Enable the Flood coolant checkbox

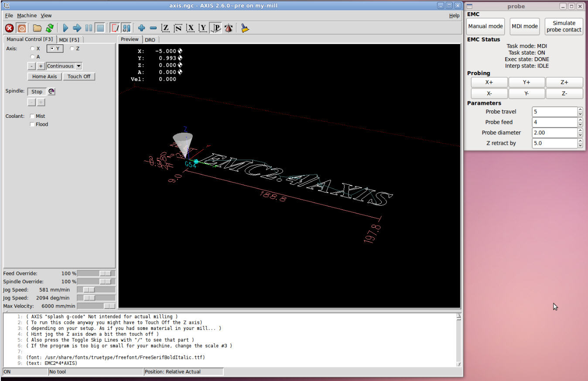tap(32, 124)
